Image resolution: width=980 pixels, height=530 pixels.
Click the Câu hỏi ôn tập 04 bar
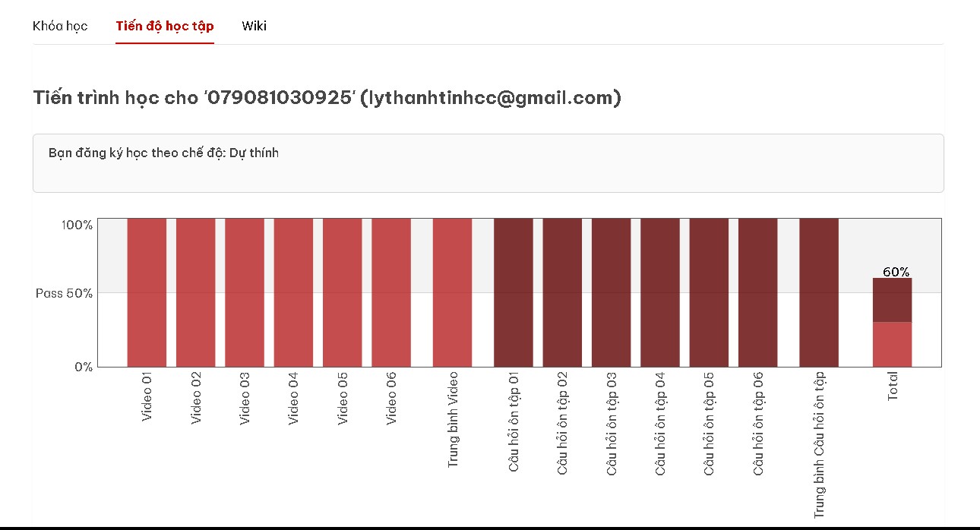click(660, 292)
